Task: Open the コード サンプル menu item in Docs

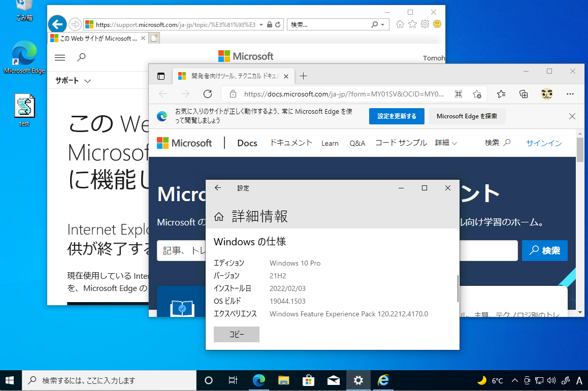Action: [401, 143]
